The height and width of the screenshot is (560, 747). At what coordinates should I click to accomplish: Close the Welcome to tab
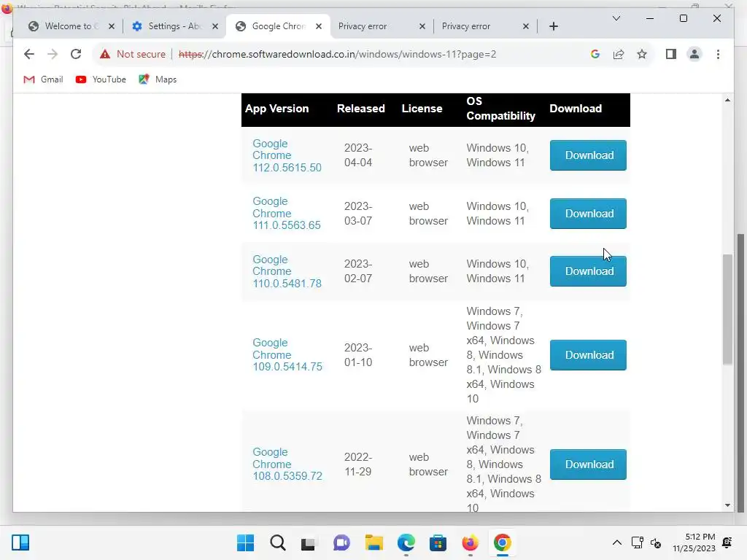click(x=112, y=26)
